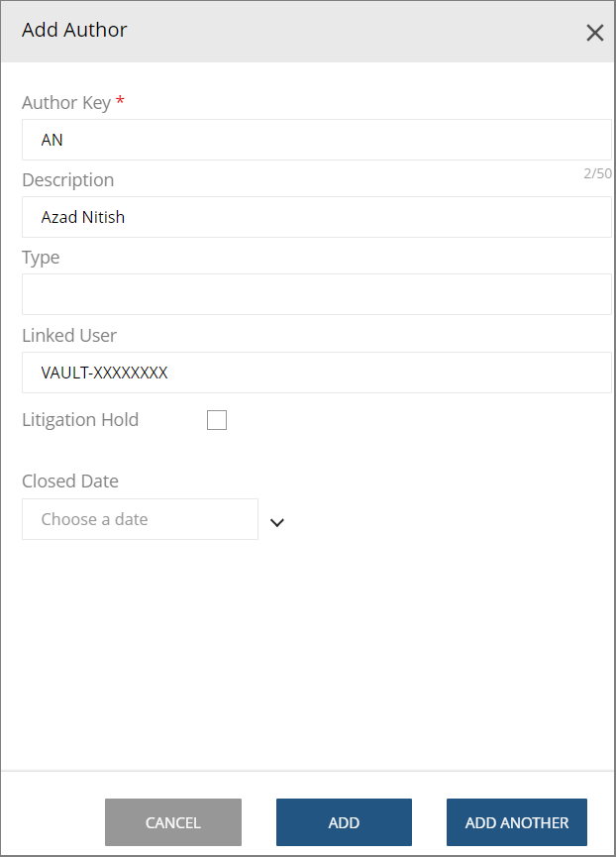Image resolution: width=616 pixels, height=857 pixels.
Task: Expand the Closed Date chevron
Action: point(277,522)
